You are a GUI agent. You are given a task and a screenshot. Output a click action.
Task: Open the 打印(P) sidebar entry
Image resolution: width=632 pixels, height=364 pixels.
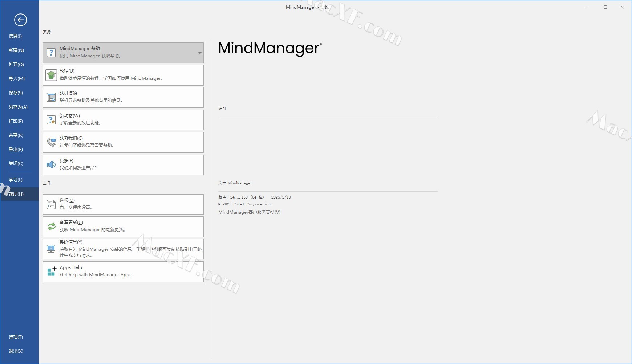pos(19,121)
